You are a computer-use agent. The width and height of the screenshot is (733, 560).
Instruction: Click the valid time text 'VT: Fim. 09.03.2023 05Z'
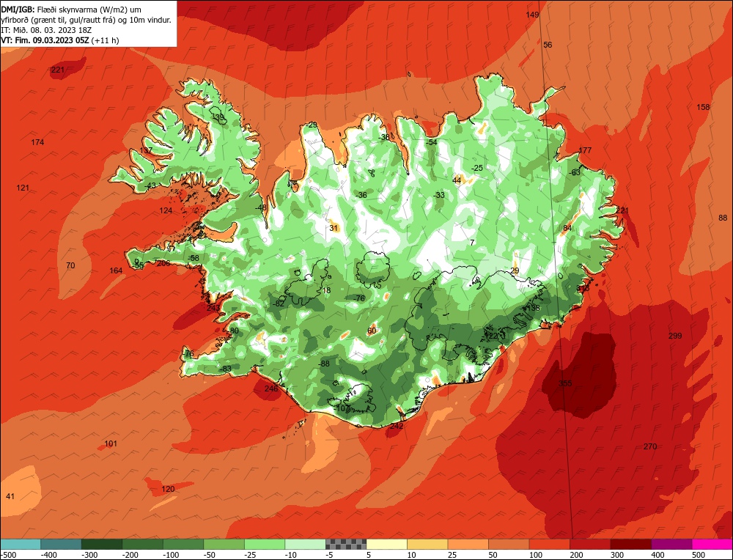click(x=45, y=40)
